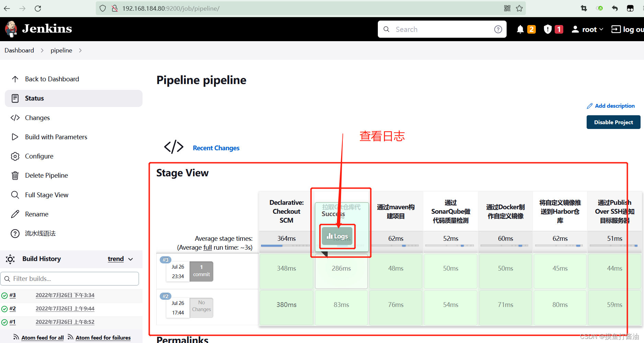Click the pencil icon beside Add description
The height and width of the screenshot is (343, 644).
pos(590,106)
